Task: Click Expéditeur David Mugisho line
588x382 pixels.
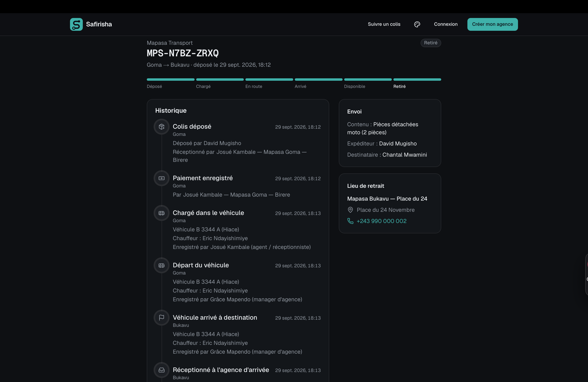Action: point(382,143)
